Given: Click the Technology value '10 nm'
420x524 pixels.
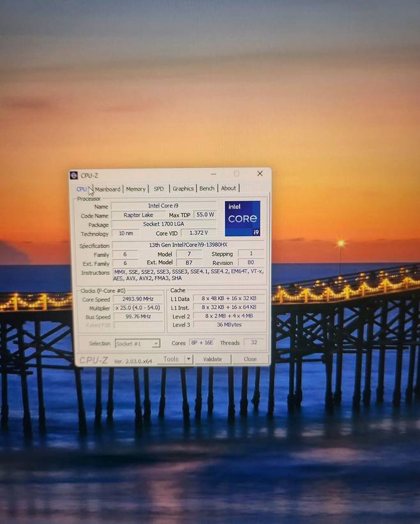Looking at the screenshot, I should [126, 233].
